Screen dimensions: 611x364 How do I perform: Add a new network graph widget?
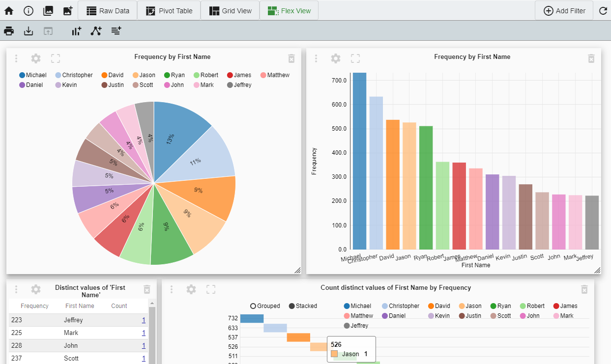(x=96, y=31)
